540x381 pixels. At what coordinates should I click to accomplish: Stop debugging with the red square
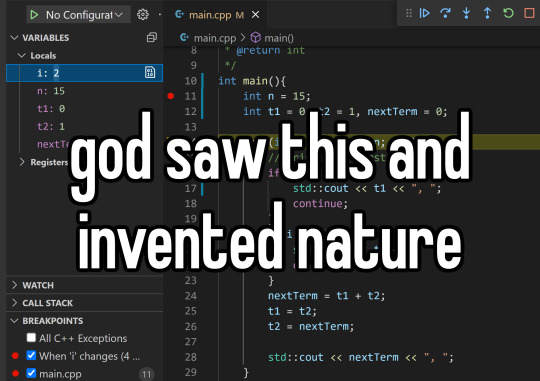[529, 13]
